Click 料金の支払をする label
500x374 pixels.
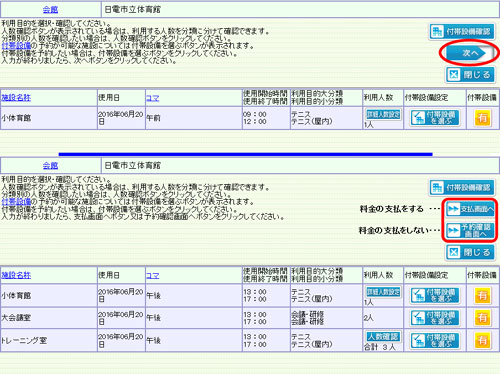click(391, 209)
